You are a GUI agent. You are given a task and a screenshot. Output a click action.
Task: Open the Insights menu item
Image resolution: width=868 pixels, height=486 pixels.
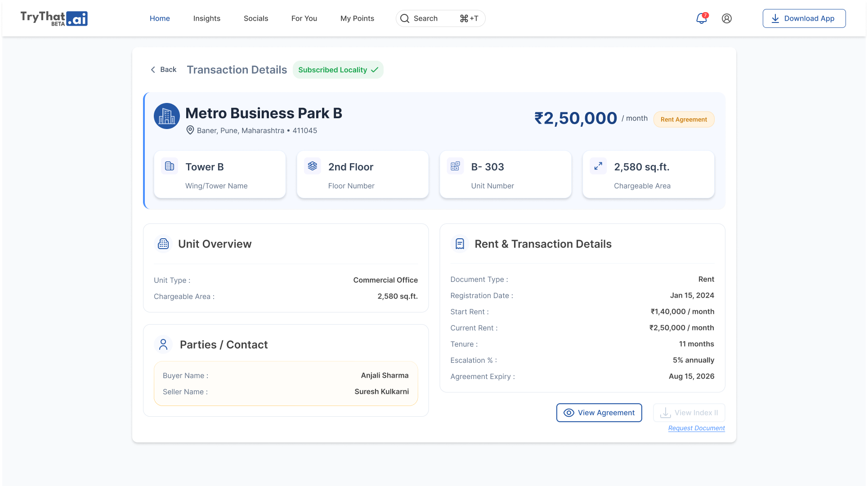point(207,18)
